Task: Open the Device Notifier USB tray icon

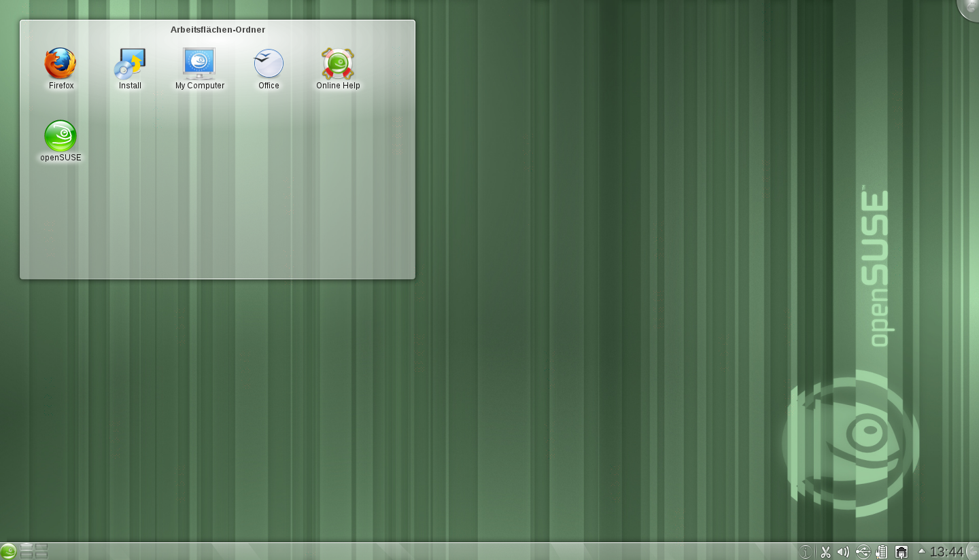Action: (863, 551)
